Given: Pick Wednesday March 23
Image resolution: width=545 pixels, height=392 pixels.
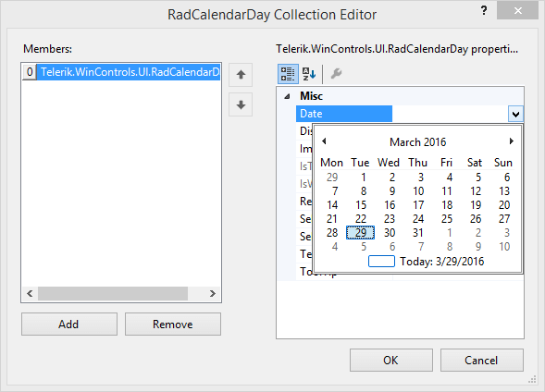Looking at the screenshot, I should pyautogui.click(x=390, y=219).
